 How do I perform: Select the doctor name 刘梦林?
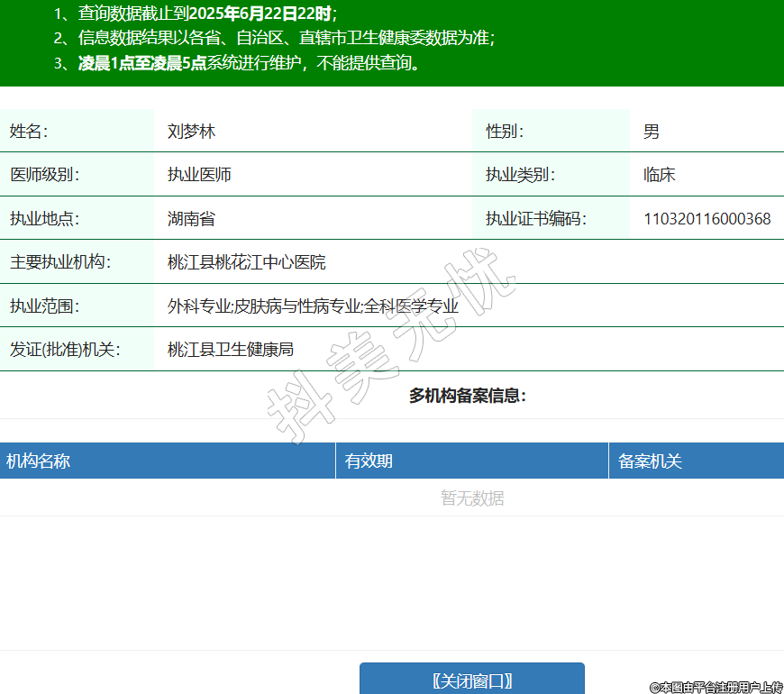tap(191, 132)
